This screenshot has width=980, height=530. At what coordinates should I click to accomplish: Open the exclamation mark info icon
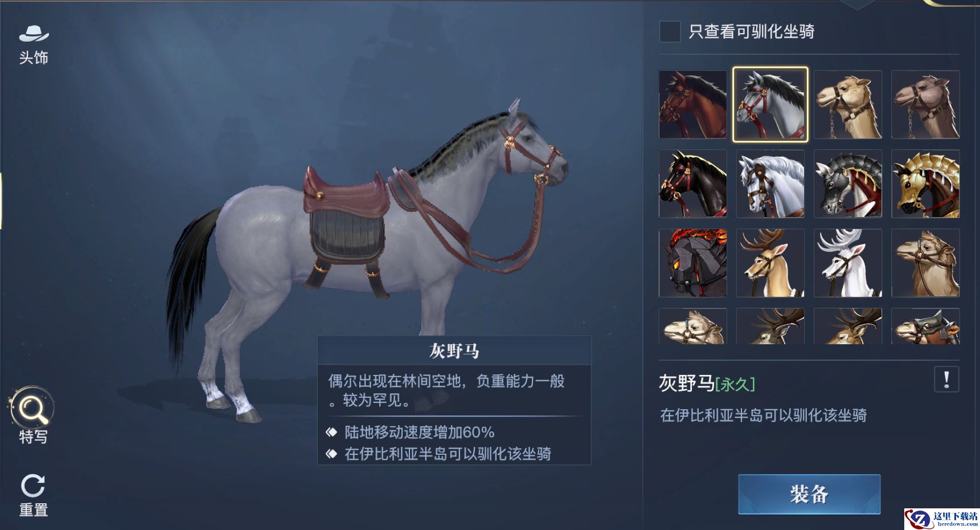tap(946, 379)
